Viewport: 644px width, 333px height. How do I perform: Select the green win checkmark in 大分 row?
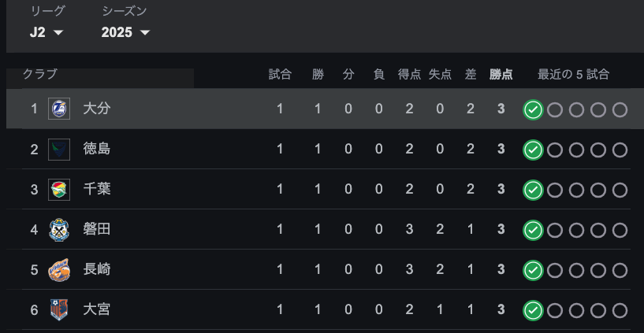pos(533,110)
